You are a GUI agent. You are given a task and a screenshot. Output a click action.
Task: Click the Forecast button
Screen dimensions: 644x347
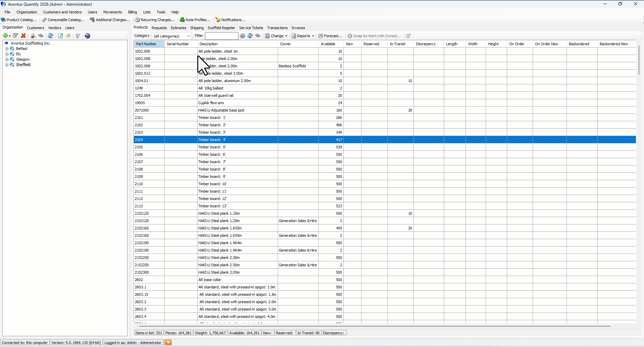(x=330, y=36)
